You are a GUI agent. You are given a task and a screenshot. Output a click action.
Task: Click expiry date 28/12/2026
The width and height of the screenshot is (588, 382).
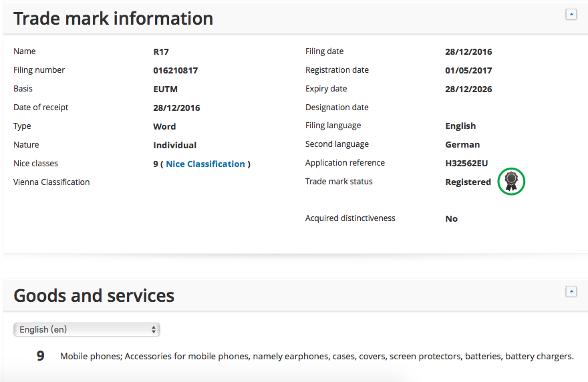[468, 89]
